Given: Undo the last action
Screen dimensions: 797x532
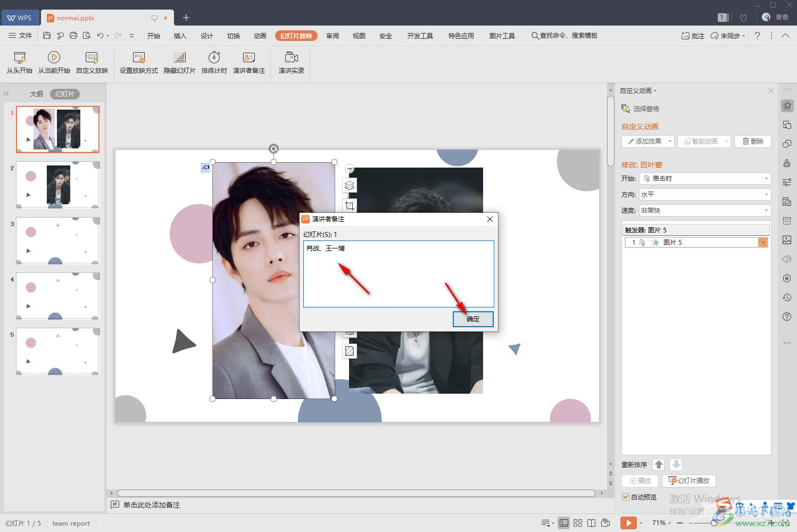Looking at the screenshot, I should pos(100,36).
